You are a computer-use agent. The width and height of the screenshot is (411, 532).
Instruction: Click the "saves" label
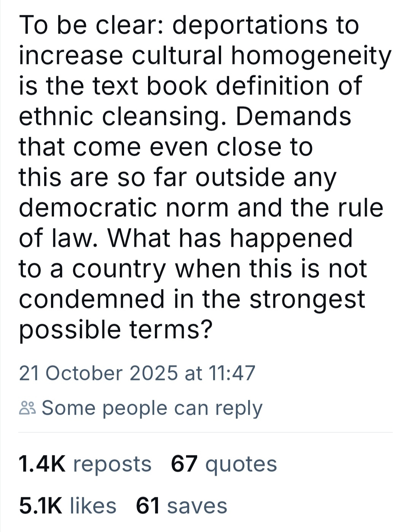(x=197, y=506)
